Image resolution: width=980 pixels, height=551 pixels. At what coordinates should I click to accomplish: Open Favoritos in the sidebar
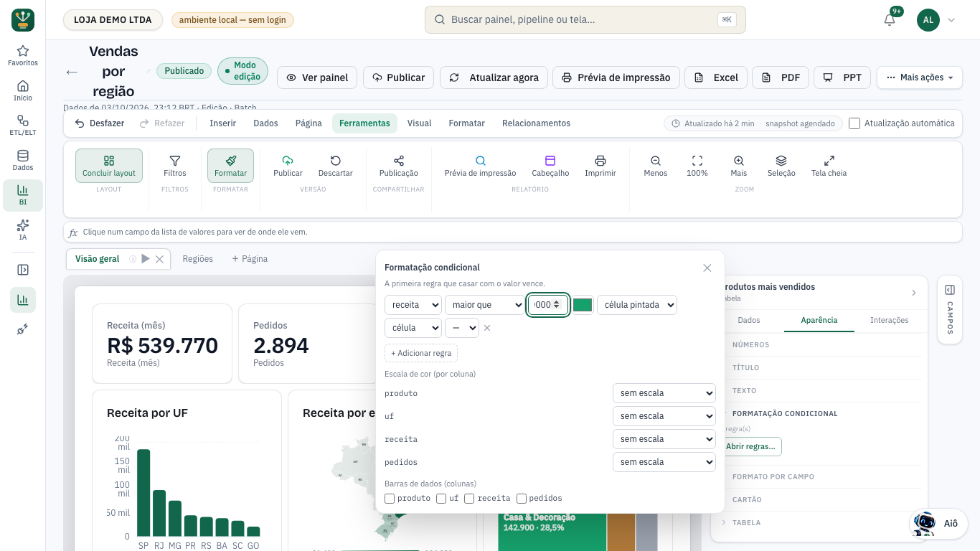[23, 56]
